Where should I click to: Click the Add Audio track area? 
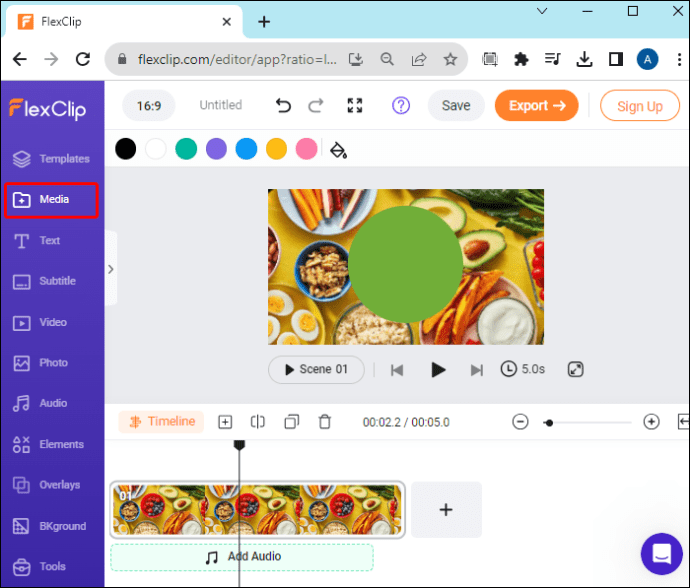(x=242, y=557)
